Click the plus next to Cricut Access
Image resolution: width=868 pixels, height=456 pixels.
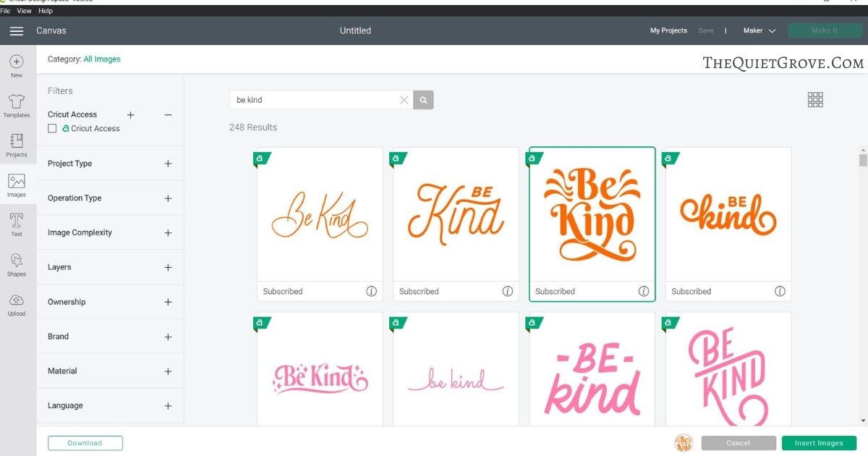tap(131, 115)
